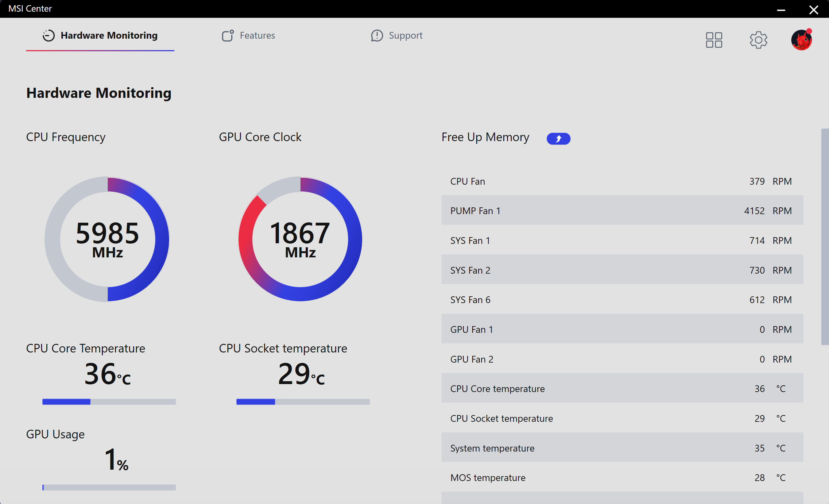Viewport: 829px width, 504px height.
Task: Click the GPU Usage progress bar
Action: click(x=109, y=487)
